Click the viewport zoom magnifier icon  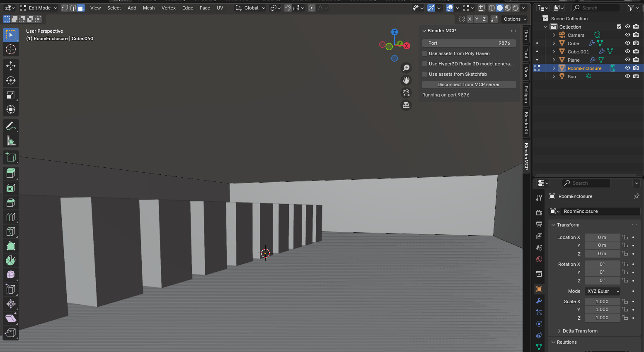tap(406, 68)
